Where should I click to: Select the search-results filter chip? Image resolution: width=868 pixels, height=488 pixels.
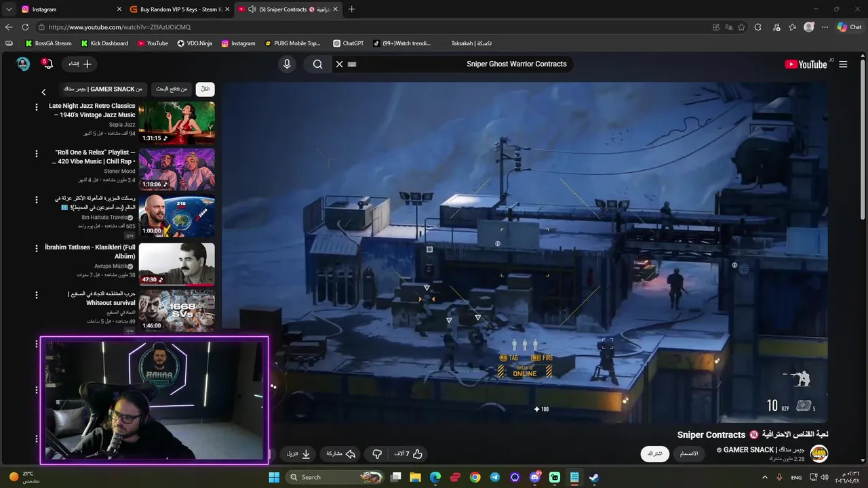coord(172,89)
